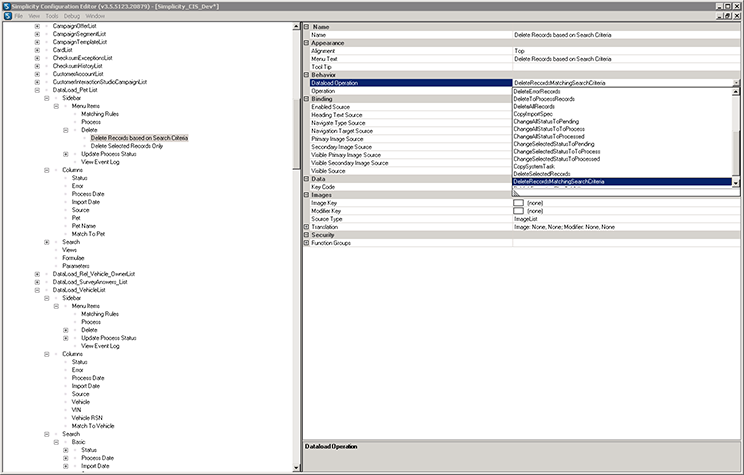This screenshot has width=744, height=475.
Task: Open the Dataload Operation dropdown arrow
Action: pos(736,83)
